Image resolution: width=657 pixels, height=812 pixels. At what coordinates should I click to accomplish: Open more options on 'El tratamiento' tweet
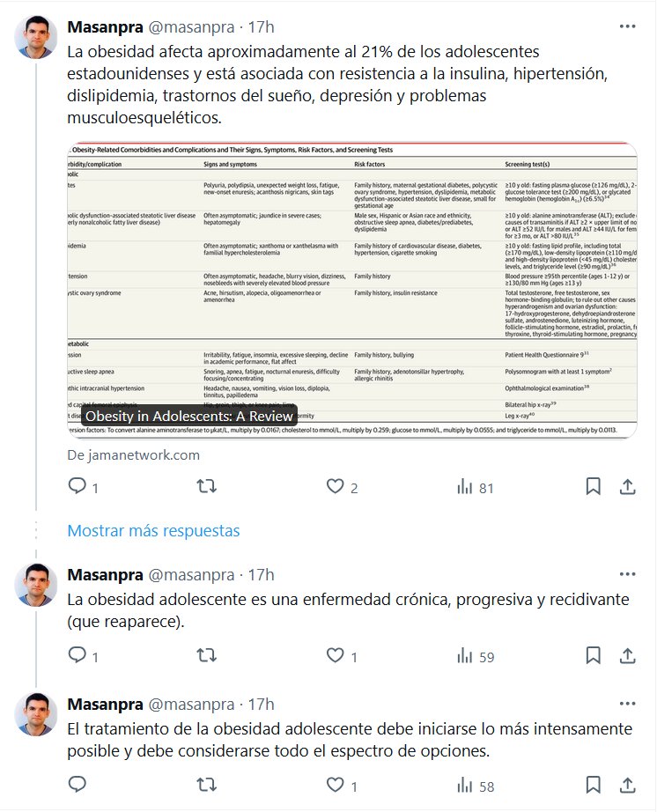(x=627, y=704)
